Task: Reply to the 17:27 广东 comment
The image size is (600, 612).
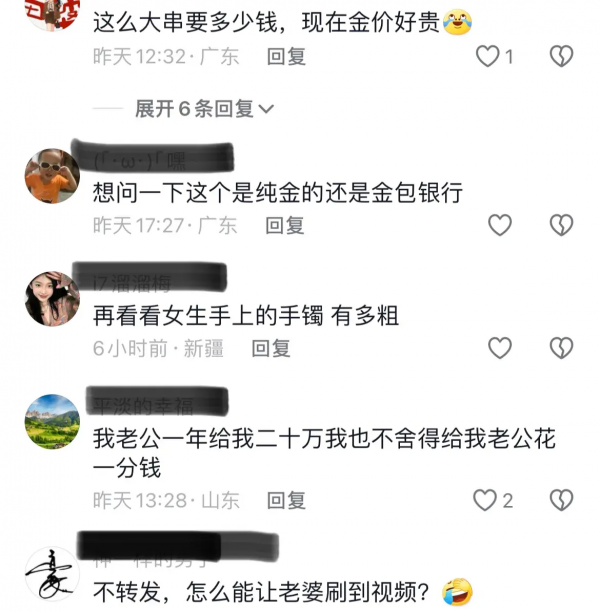Action: (285, 226)
